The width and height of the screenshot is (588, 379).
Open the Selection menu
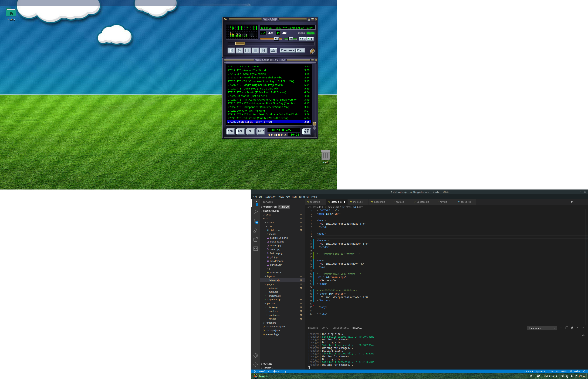271,197
